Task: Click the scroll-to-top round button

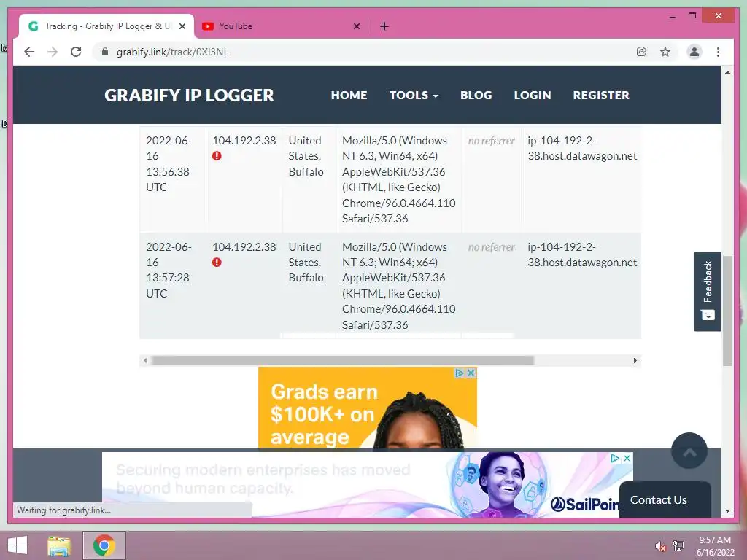Action: [x=689, y=451]
